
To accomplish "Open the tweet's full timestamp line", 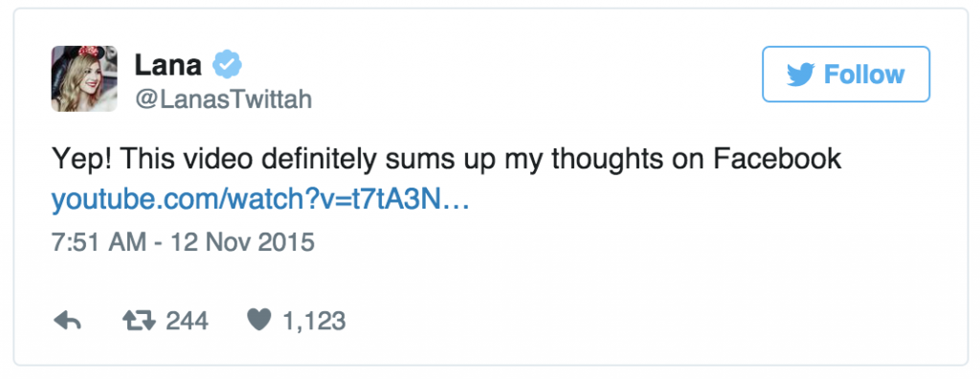I will click(x=183, y=242).
